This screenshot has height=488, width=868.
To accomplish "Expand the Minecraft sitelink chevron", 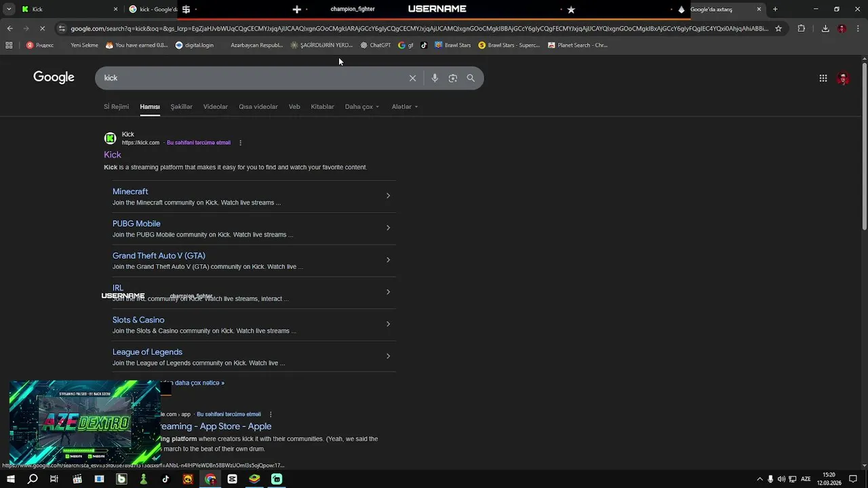I will (x=388, y=196).
